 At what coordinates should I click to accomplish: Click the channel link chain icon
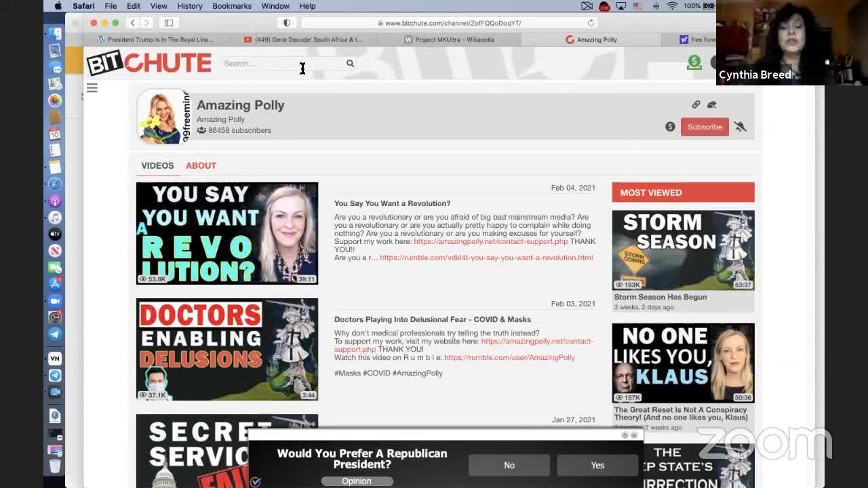tap(696, 104)
